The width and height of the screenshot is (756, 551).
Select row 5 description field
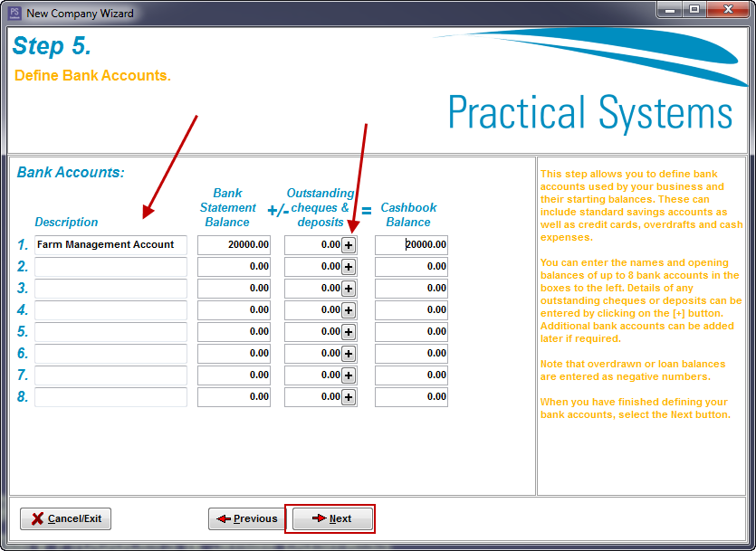pos(110,332)
